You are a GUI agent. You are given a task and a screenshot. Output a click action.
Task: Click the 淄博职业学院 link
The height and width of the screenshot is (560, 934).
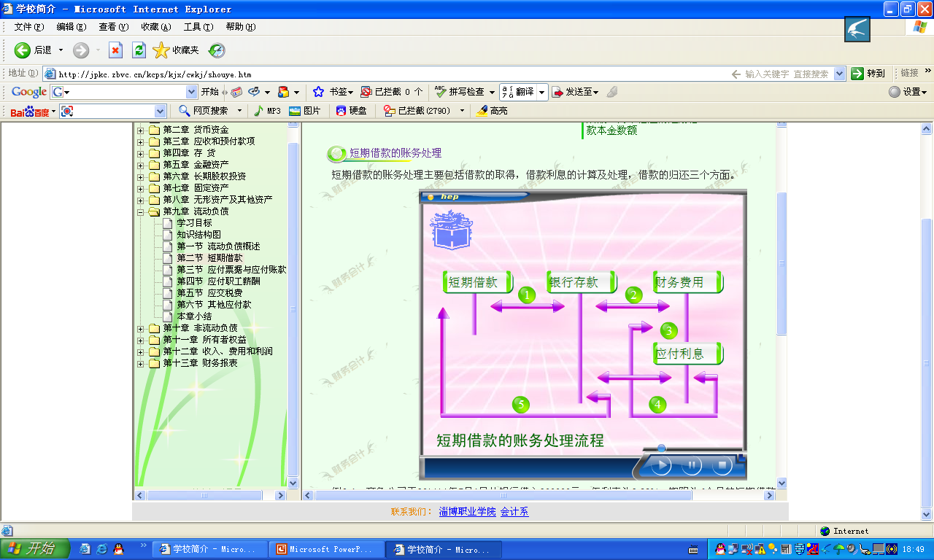click(x=467, y=512)
